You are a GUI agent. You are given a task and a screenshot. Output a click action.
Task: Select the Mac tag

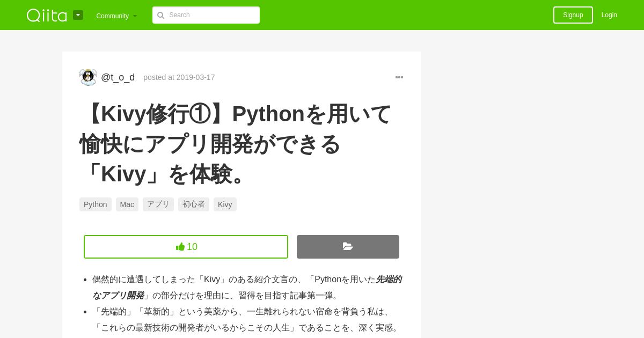point(127,204)
